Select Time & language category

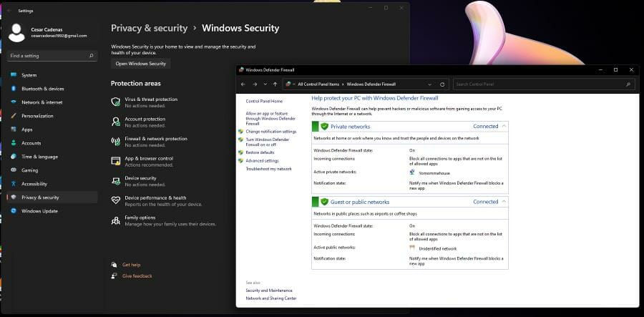[x=52, y=157]
